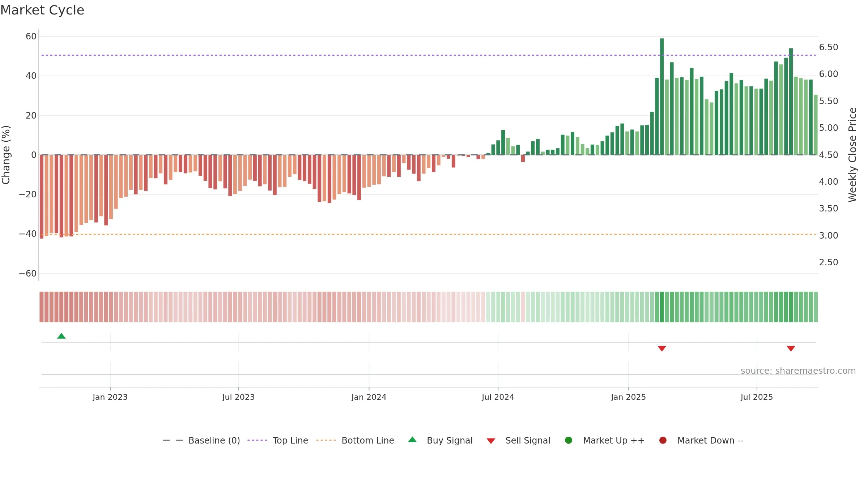Toggle the Baseline (0) legend entry

pyautogui.click(x=201, y=440)
